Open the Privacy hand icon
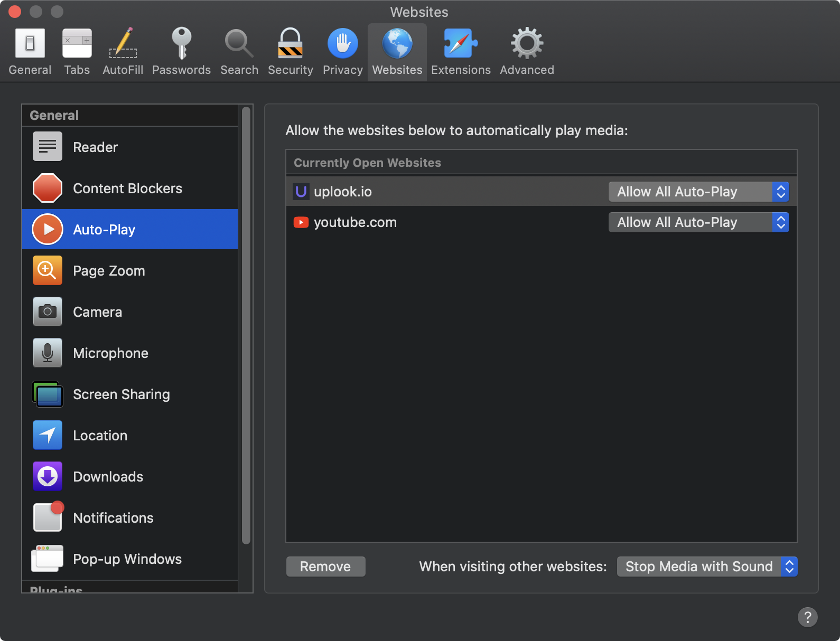 (342, 43)
